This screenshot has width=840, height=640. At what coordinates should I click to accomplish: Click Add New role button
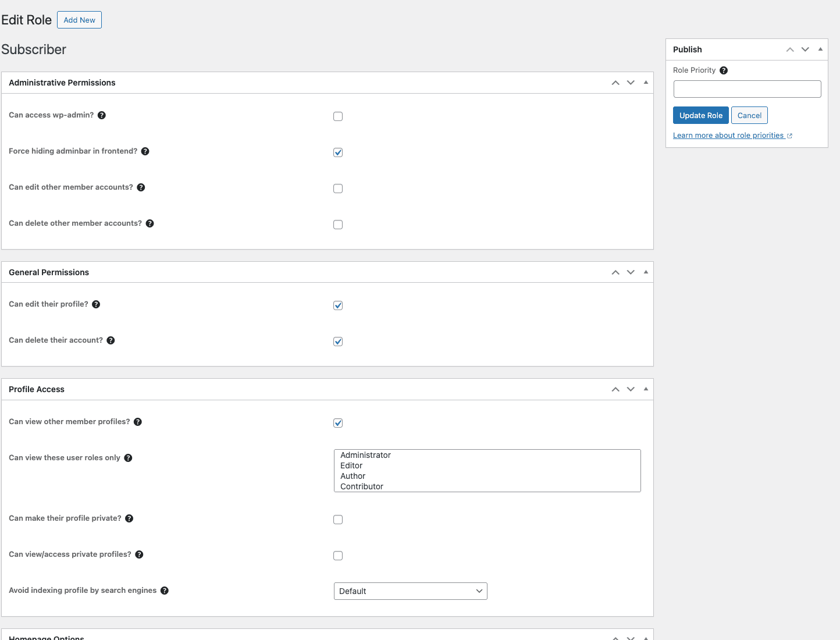click(x=79, y=20)
